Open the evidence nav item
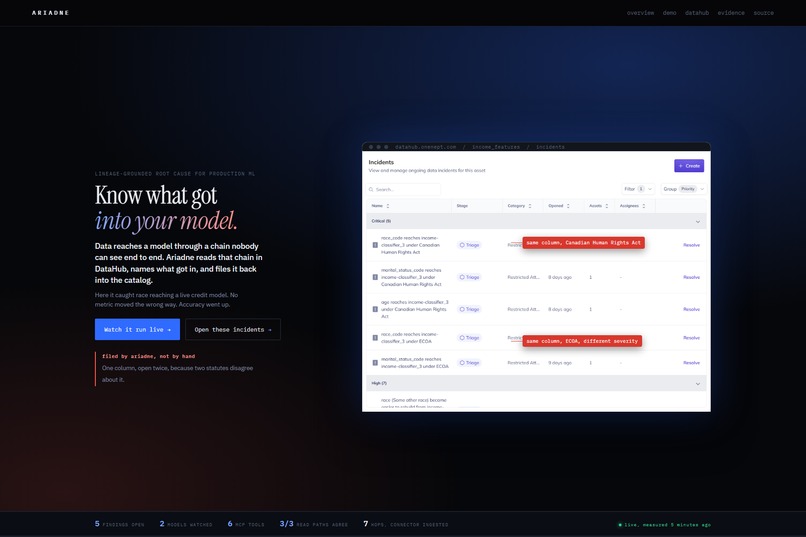 [x=731, y=13]
